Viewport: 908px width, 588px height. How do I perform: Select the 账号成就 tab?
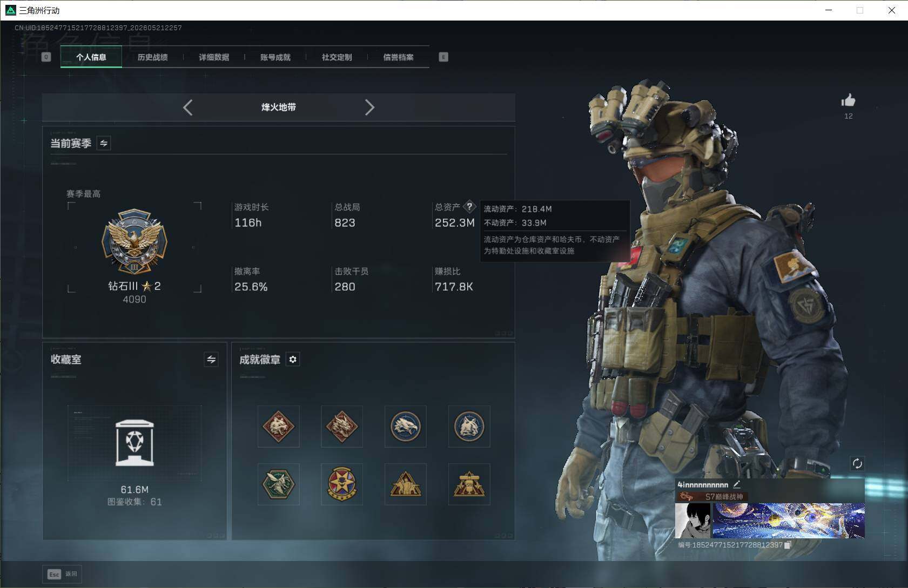275,57
